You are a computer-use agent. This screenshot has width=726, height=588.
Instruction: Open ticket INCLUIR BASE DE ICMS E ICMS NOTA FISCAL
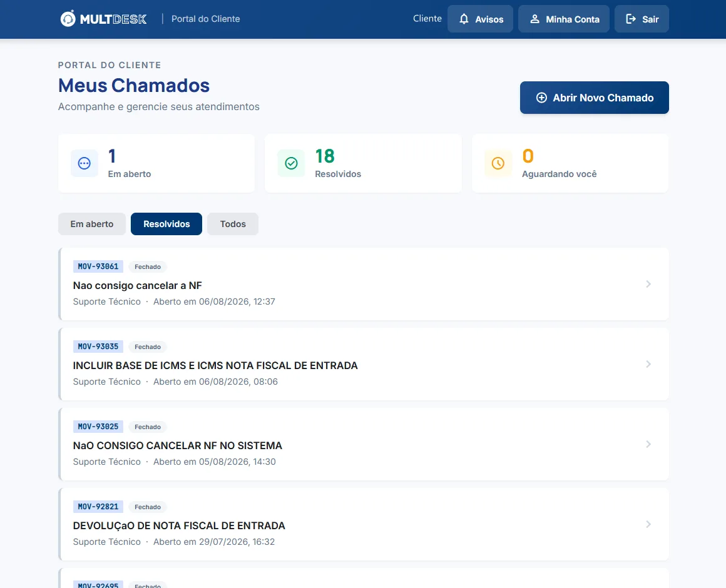215,365
